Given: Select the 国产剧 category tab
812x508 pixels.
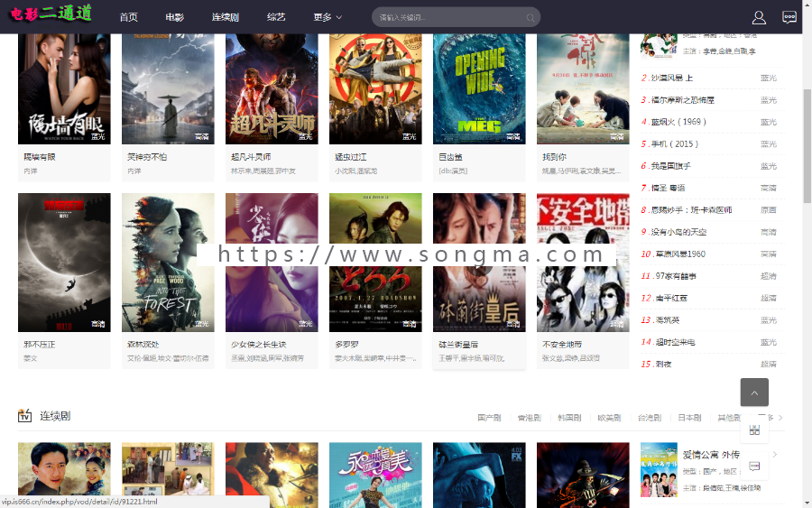Looking at the screenshot, I should [489, 418].
